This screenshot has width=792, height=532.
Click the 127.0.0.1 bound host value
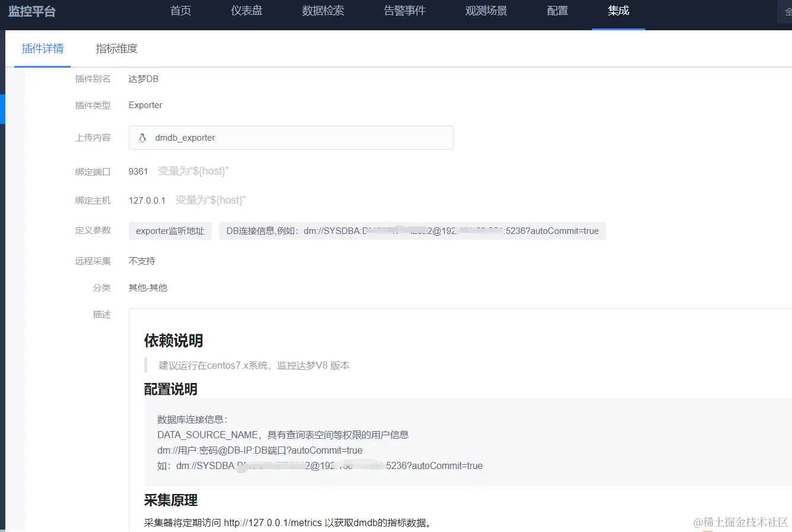coord(147,201)
